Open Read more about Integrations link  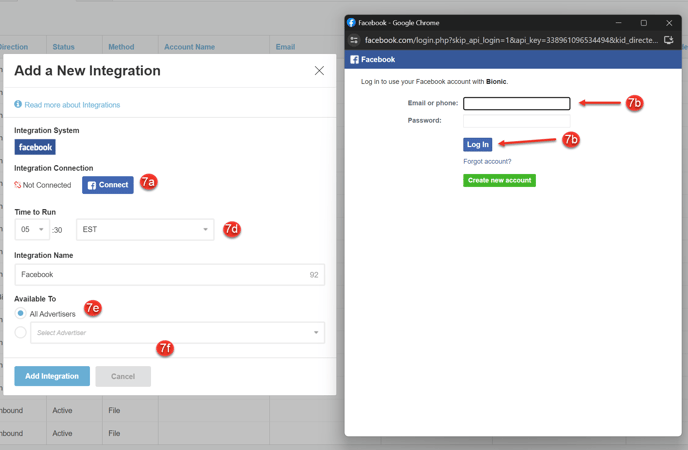pyautogui.click(x=72, y=105)
